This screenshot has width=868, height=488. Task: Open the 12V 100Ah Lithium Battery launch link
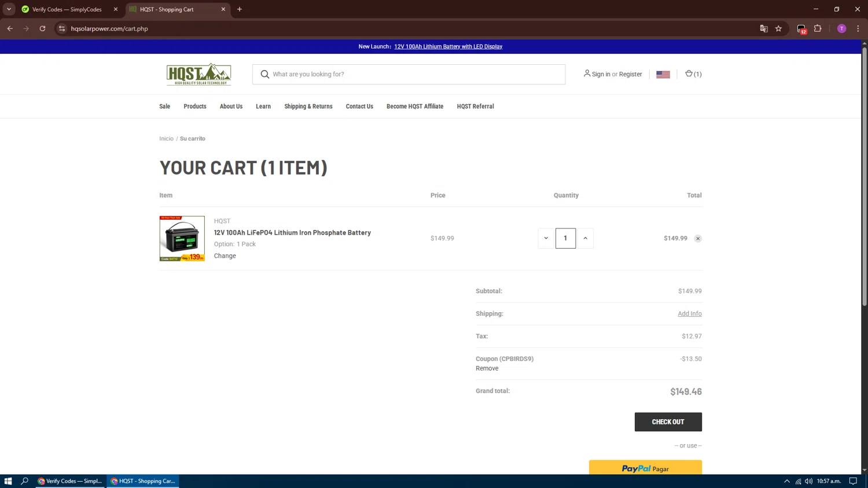point(448,46)
